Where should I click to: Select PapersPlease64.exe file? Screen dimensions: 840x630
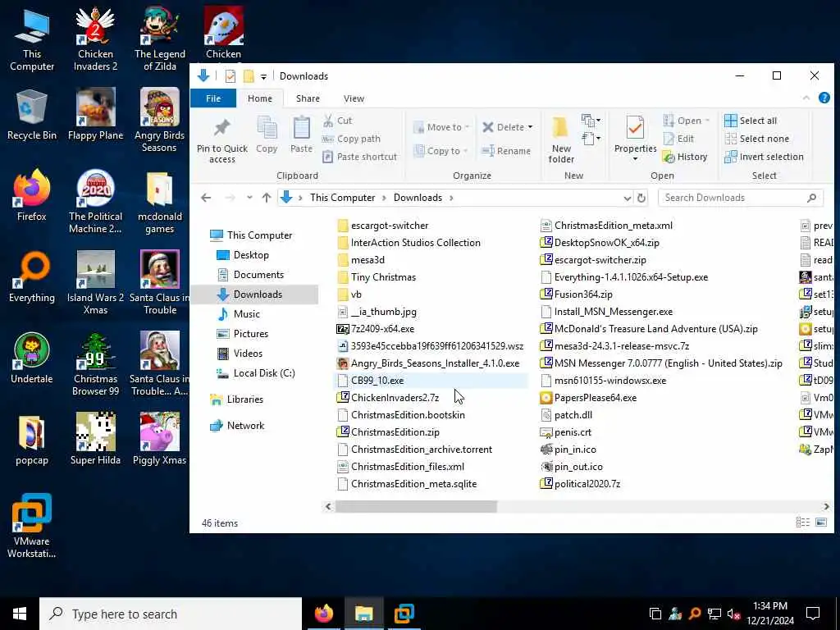pyautogui.click(x=596, y=398)
